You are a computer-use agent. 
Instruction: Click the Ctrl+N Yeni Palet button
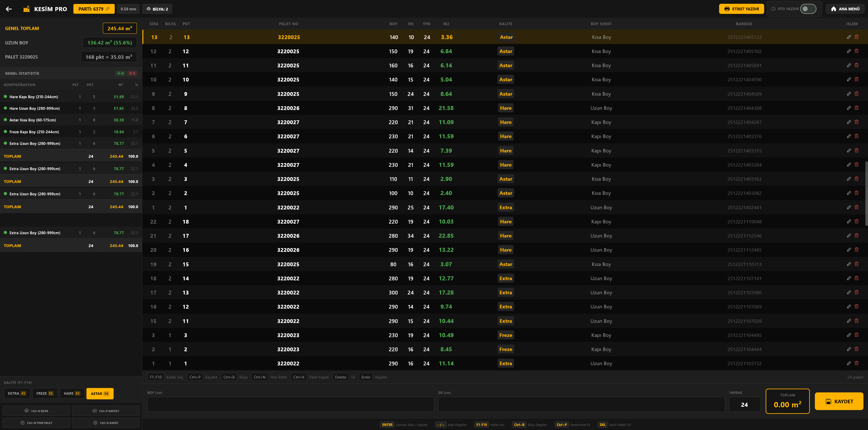(x=36, y=423)
